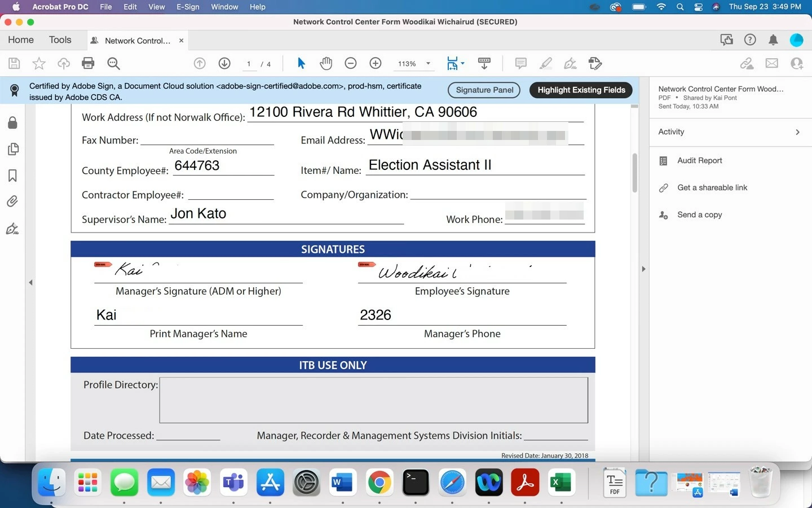
Task: Open the attachments paperclip panel
Action: click(x=12, y=202)
